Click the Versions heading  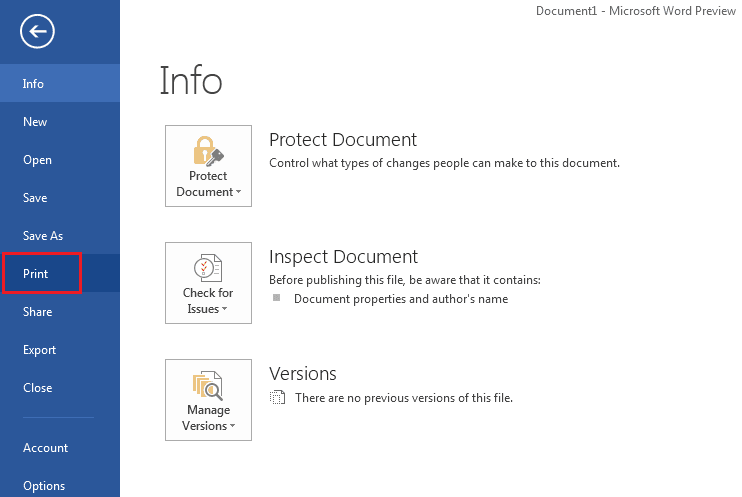click(x=303, y=373)
